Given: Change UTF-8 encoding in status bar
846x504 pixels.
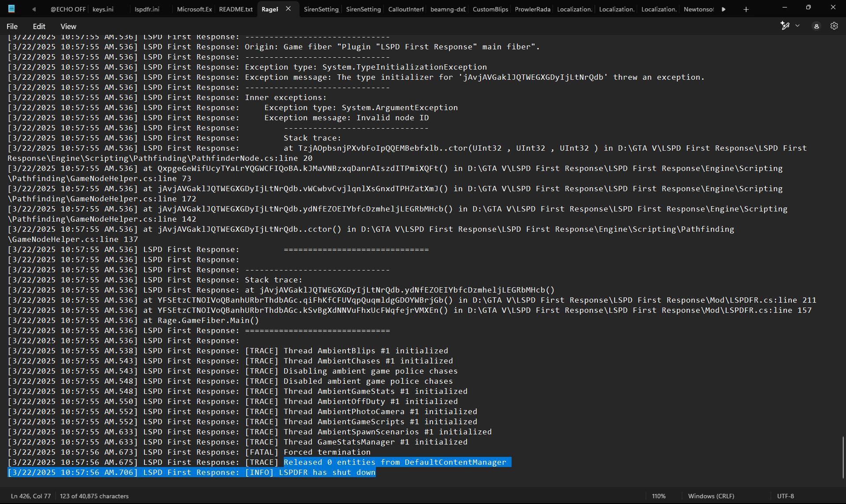Looking at the screenshot, I should pyautogui.click(x=785, y=496).
